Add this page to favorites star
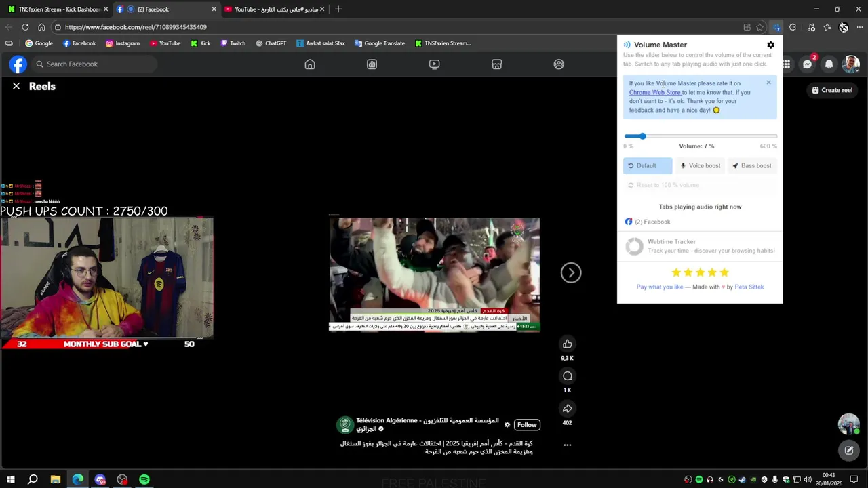 point(760,27)
